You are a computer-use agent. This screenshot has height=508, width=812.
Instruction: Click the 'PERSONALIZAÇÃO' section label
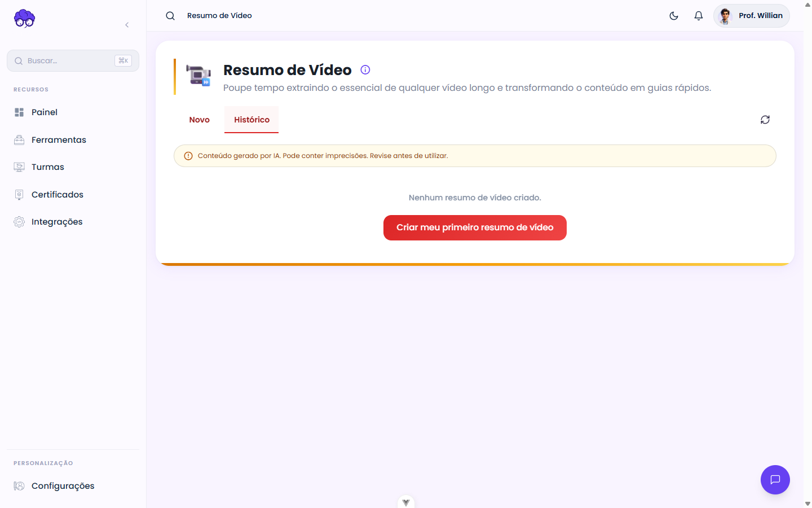point(43,463)
